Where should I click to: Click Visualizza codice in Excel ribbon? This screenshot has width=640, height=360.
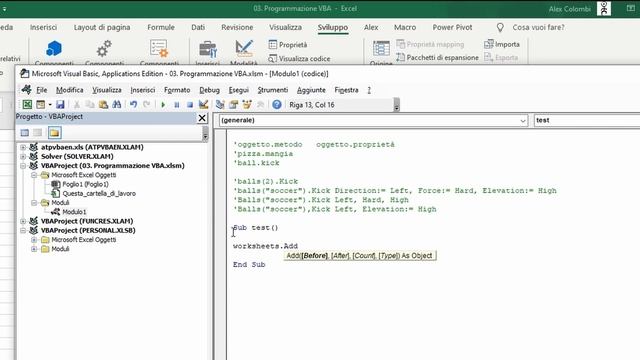(299, 59)
